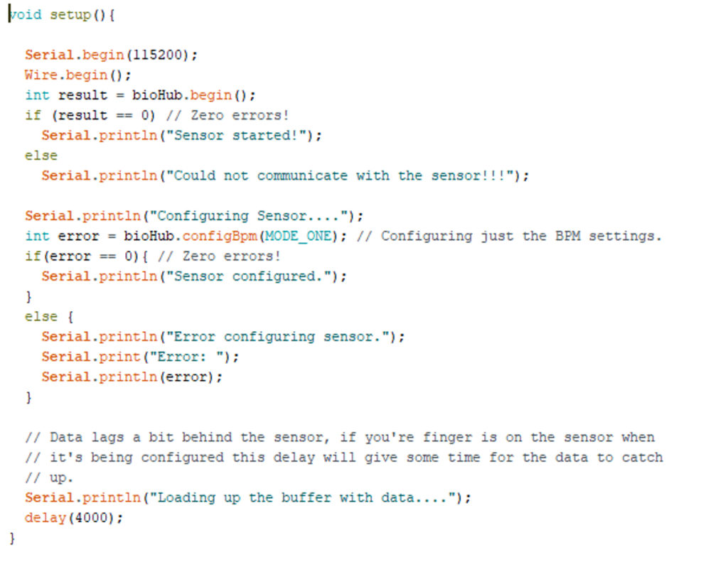Click the void setup() function declaration

62,15
